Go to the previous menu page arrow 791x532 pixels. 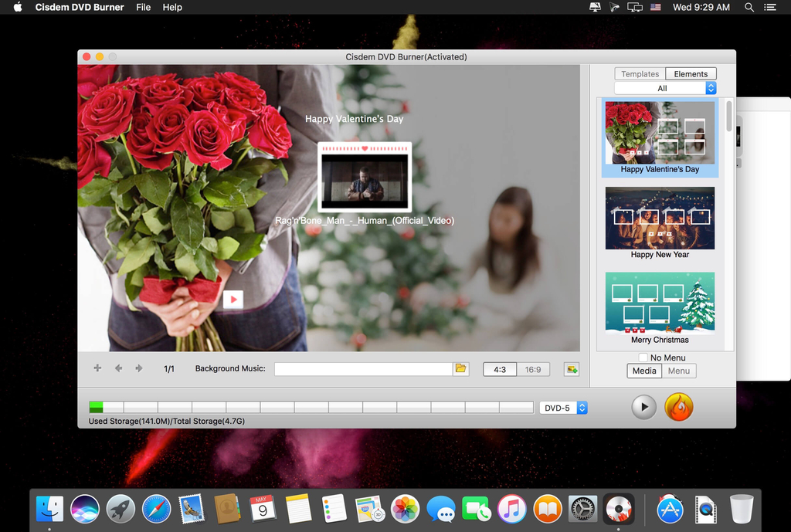[x=118, y=368]
